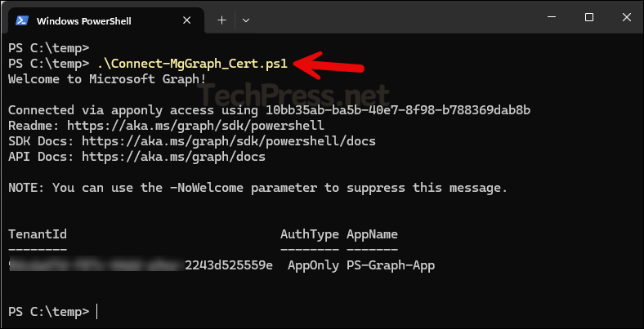Image resolution: width=644 pixels, height=329 pixels.
Task: Click the red arrow annotation
Action: [327, 62]
